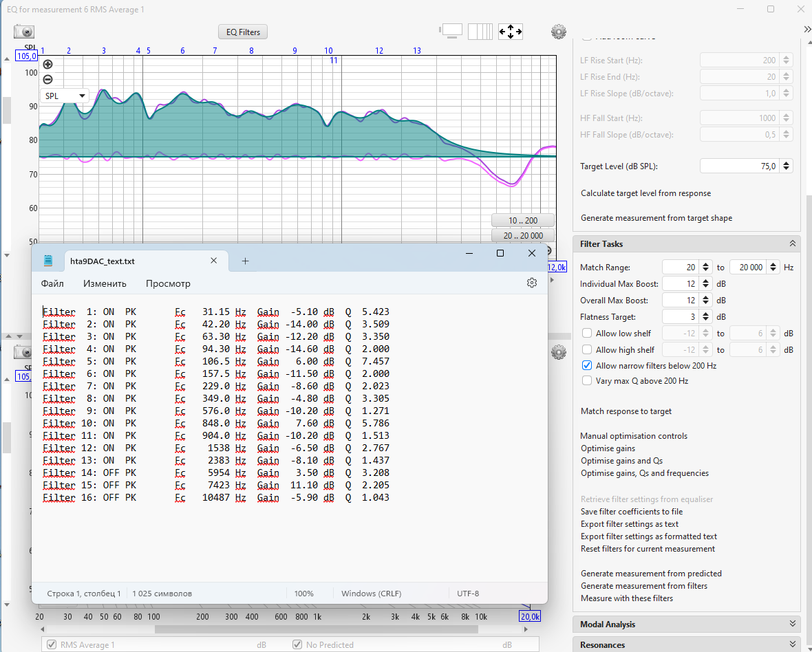The image size is (812, 652).
Task: Open the Файл menu in Notepad
Action: 52,283
